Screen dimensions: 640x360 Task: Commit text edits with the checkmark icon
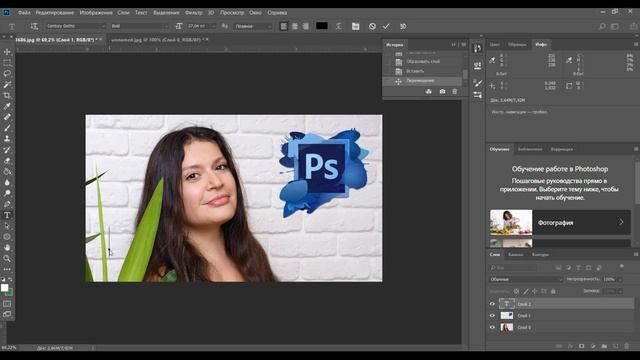[x=386, y=26]
